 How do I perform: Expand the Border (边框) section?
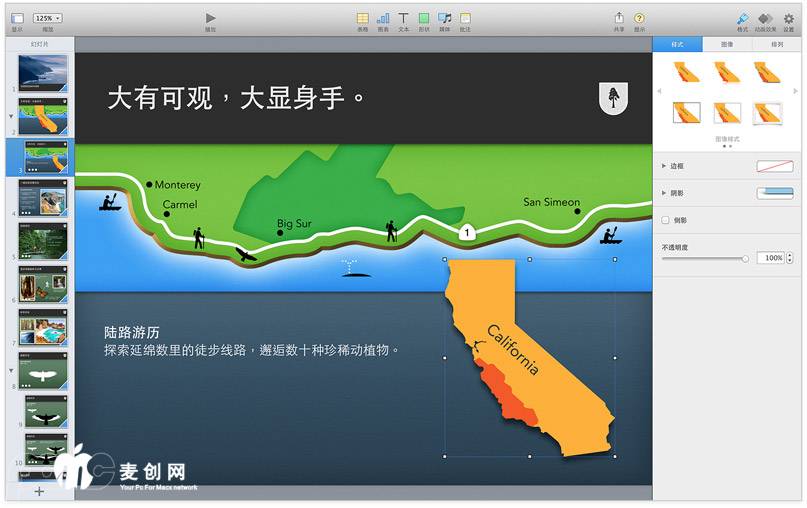(664, 166)
